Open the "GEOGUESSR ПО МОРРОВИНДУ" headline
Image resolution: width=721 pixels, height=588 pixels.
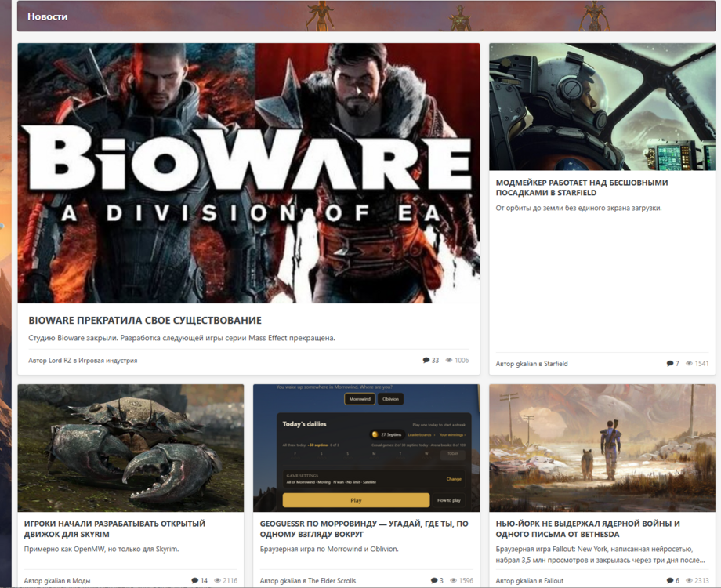(364, 529)
